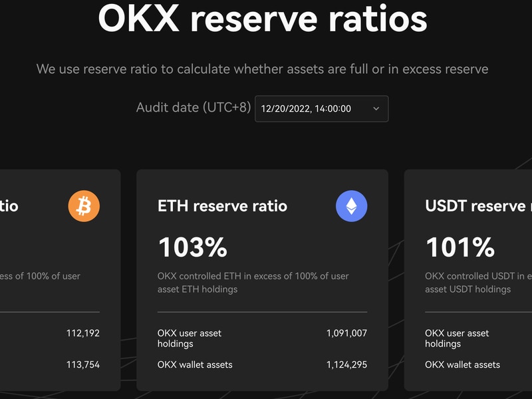Click "OKX wallet assets" label in USDT card
This screenshot has height=399, width=532.
tap(462, 364)
